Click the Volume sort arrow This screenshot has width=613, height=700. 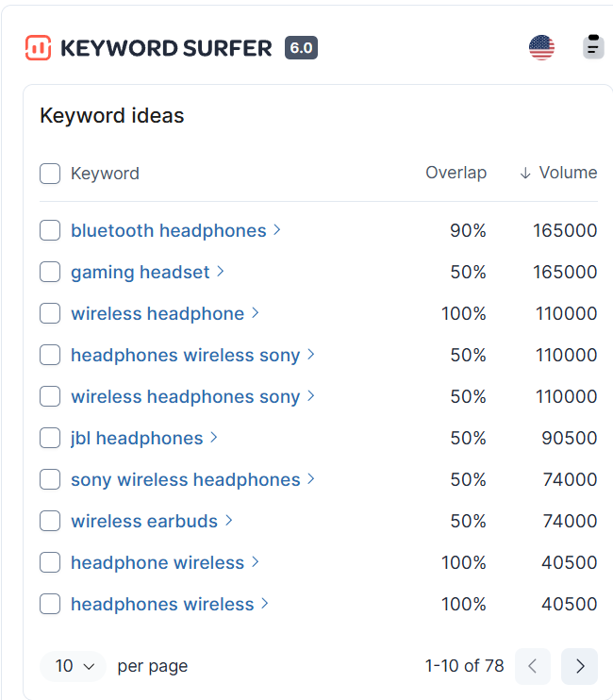coord(525,174)
